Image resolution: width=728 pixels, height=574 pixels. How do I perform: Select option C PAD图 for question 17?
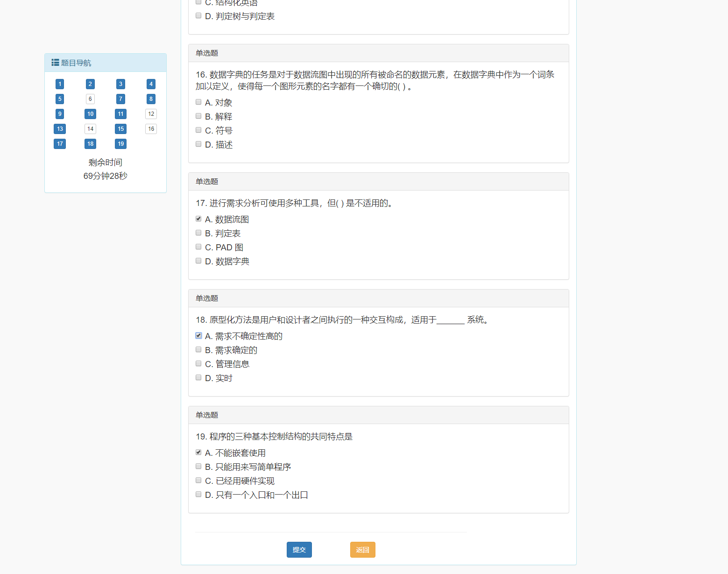coord(198,246)
